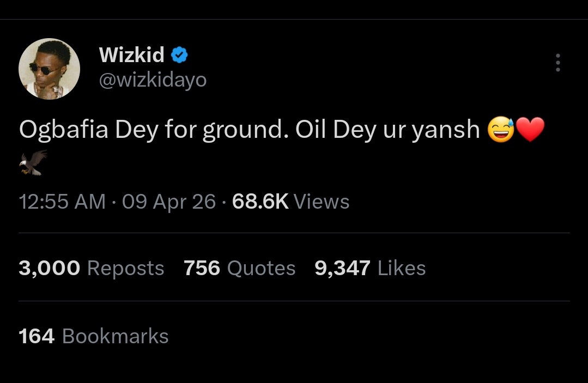
Task: Click the eagle emoji
Action: click(33, 162)
